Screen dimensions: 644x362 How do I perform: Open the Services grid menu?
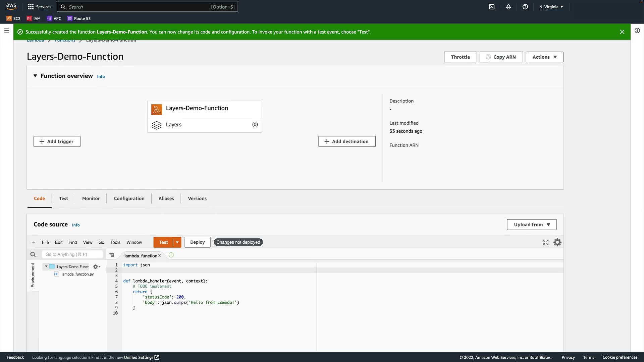(31, 7)
